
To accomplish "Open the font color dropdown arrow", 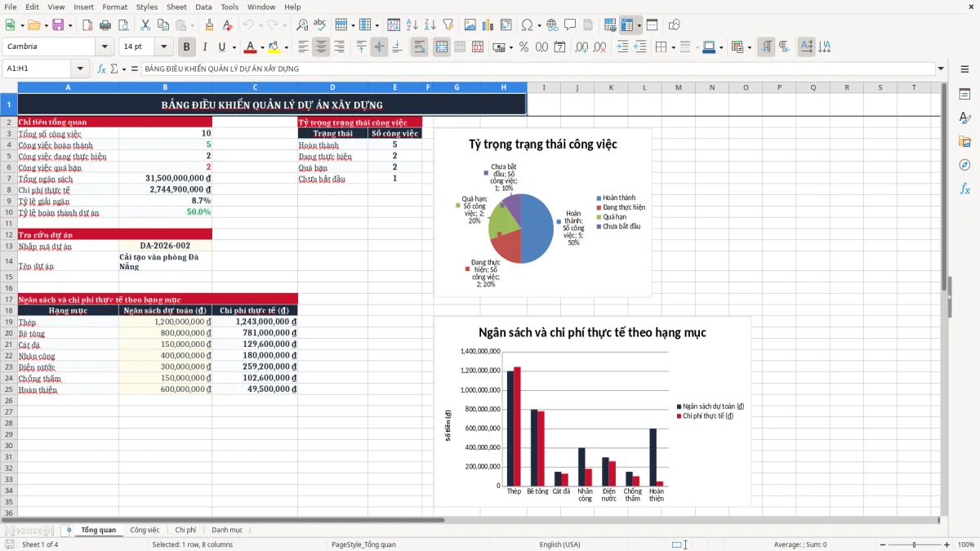I will pyautogui.click(x=261, y=47).
